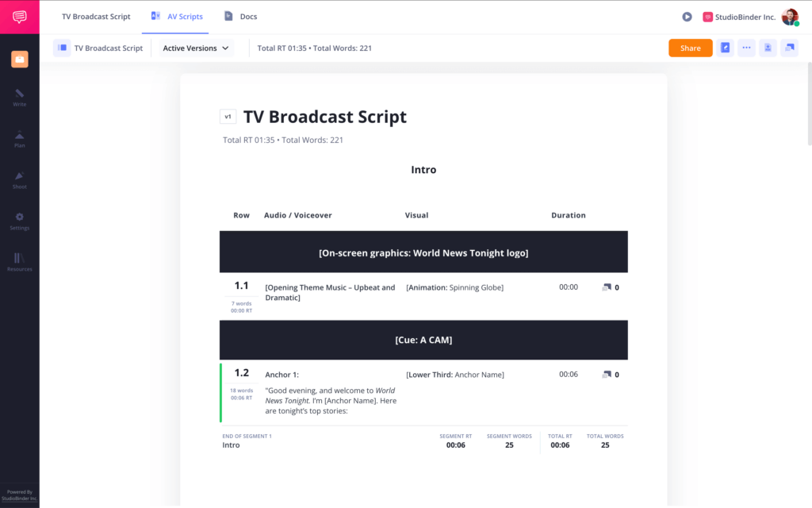Click the v1 version badge on the script
Viewport: 812px width, 508px height.
[228, 116]
